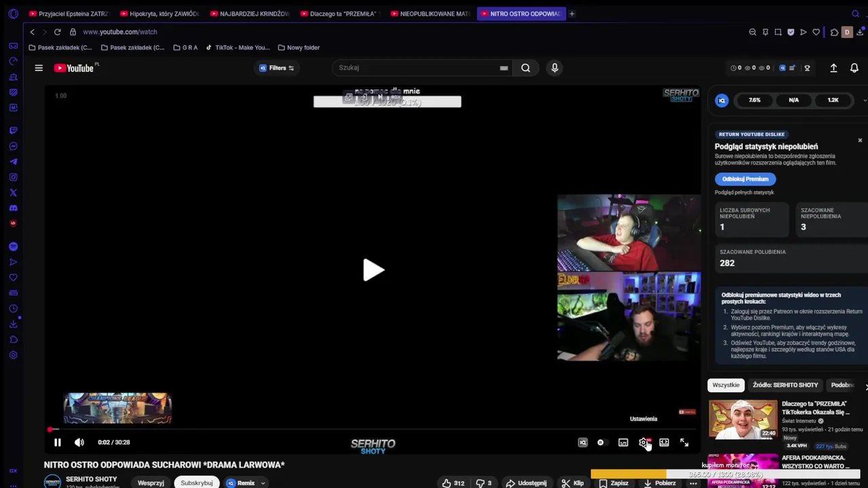Viewport: 868px width, 488px height.
Task: Click 'Wesprzyj' button
Action: 151,483
